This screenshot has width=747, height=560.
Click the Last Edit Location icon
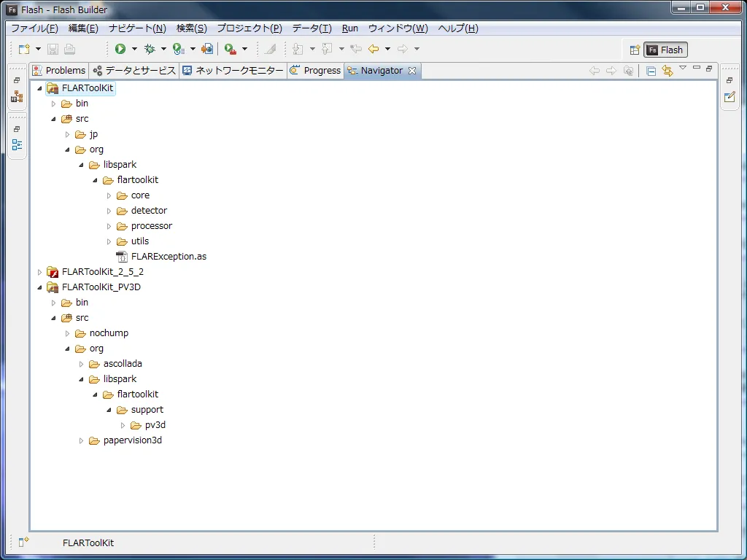click(x=356, y=49)
